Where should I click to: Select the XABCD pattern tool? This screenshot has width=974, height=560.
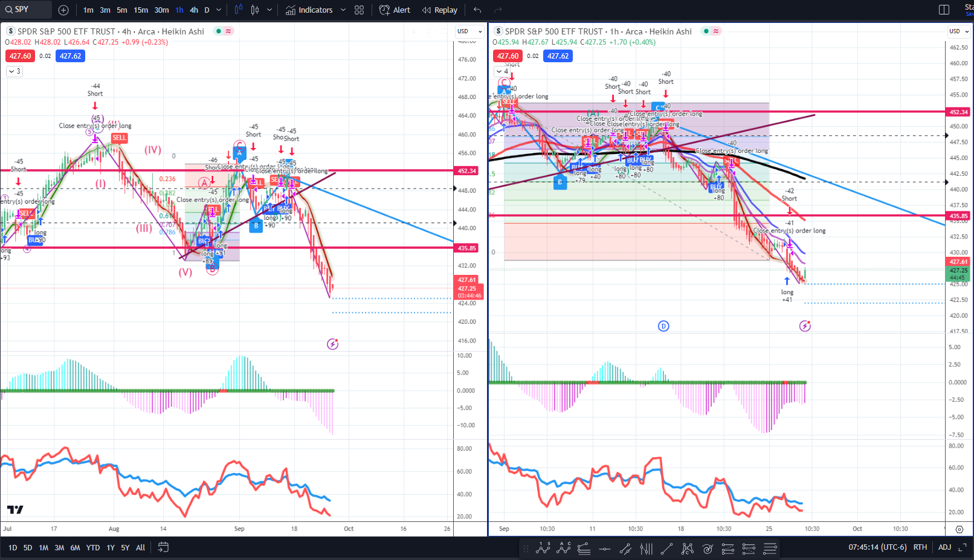click(688, 549)
